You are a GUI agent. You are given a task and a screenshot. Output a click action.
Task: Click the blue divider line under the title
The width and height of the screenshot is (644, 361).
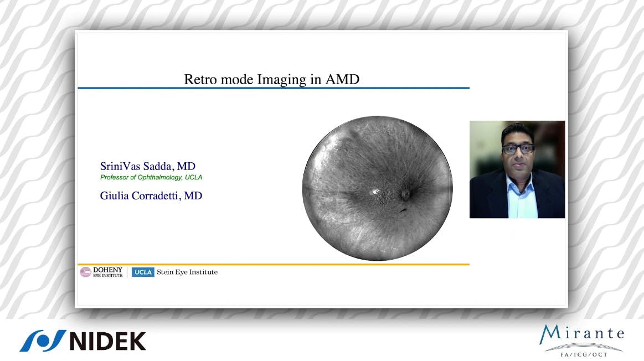pyautogui.click(x=274, y=87)
